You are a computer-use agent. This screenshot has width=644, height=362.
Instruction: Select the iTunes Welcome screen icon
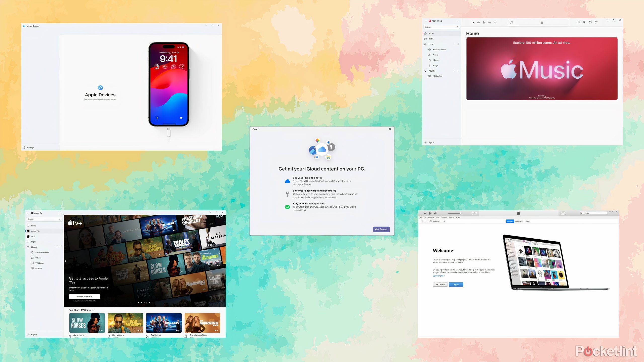tap(519, 213)
